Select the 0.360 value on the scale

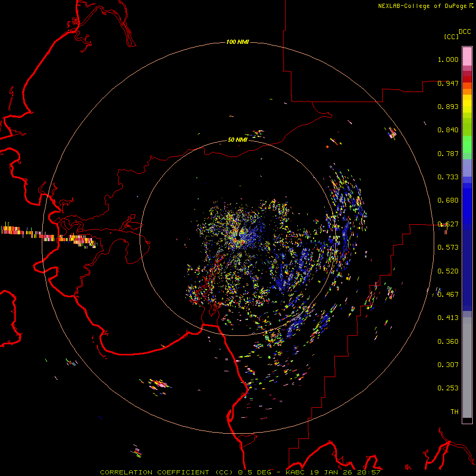448,342
